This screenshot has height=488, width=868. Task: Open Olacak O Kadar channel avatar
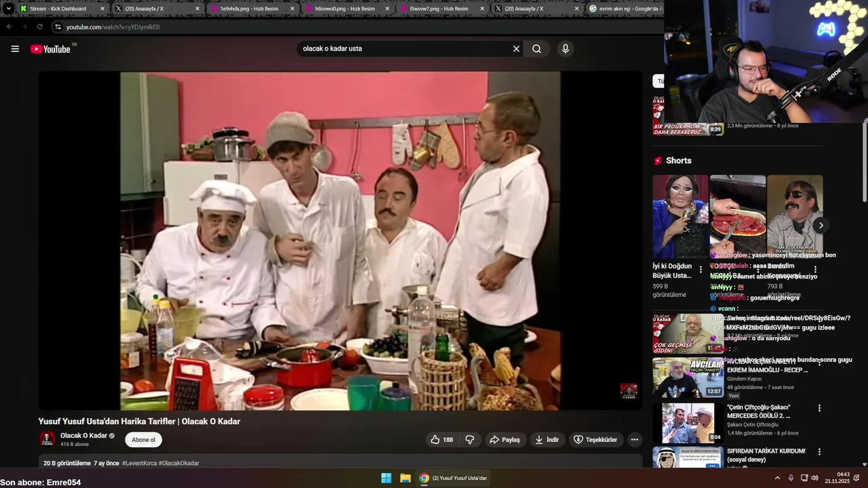coord(47,439)
